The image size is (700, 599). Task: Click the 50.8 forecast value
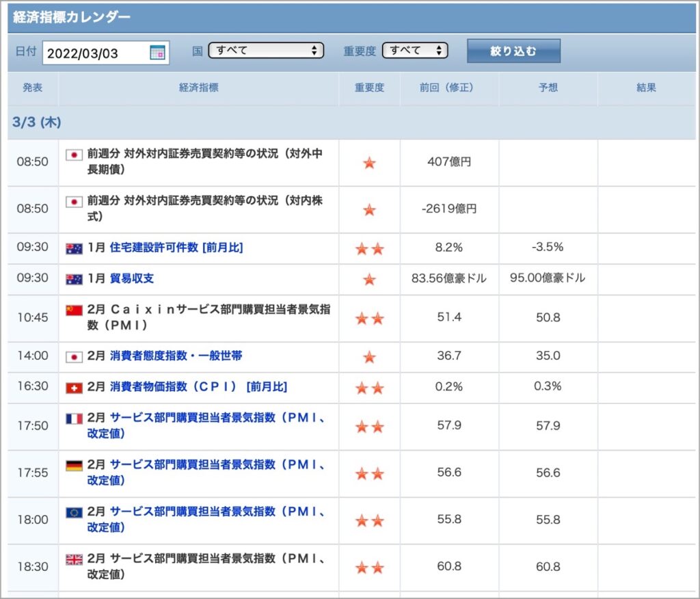(548, 317)
